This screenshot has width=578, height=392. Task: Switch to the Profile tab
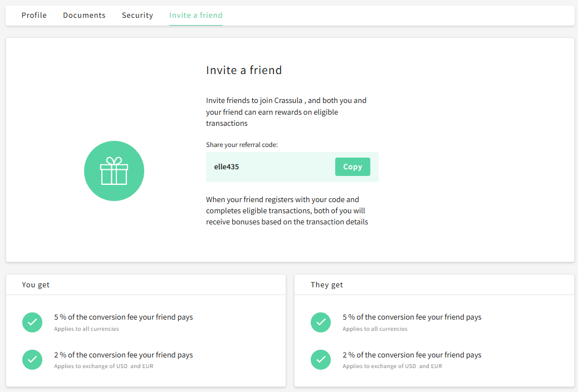click(34, 15)
